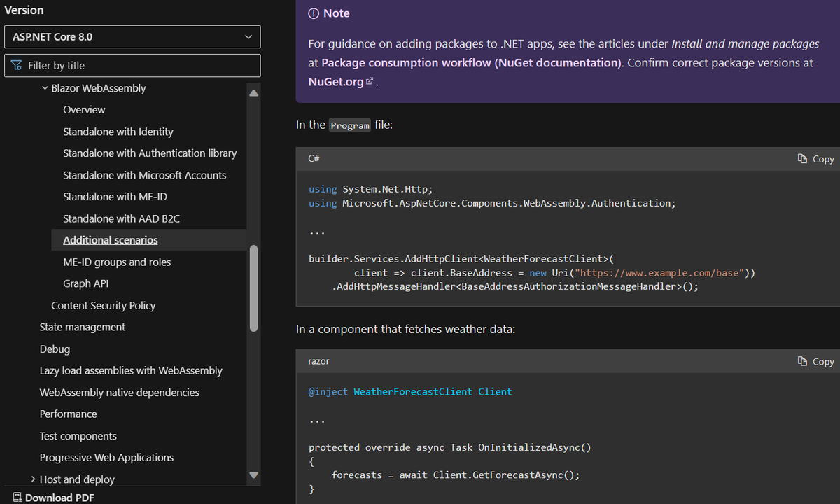Viewport: 840px width, 504px height.
Task: Click the Download PDF button
Action: pyautogui.click(x=52, y=497)
